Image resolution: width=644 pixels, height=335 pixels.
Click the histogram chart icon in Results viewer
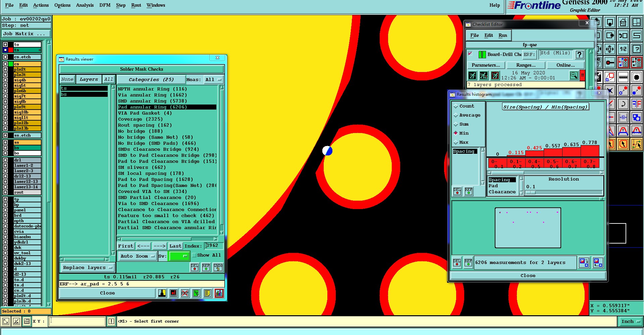[219, 293]
